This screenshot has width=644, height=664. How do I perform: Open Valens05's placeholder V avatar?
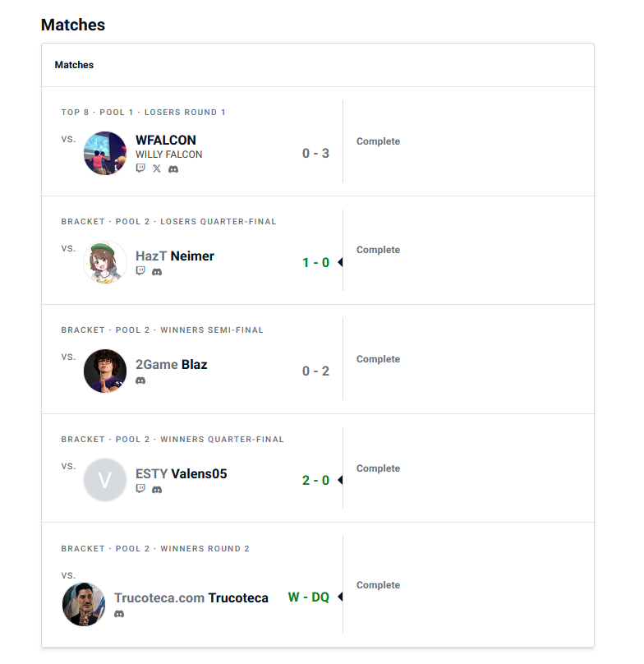(x=105, y=480)
